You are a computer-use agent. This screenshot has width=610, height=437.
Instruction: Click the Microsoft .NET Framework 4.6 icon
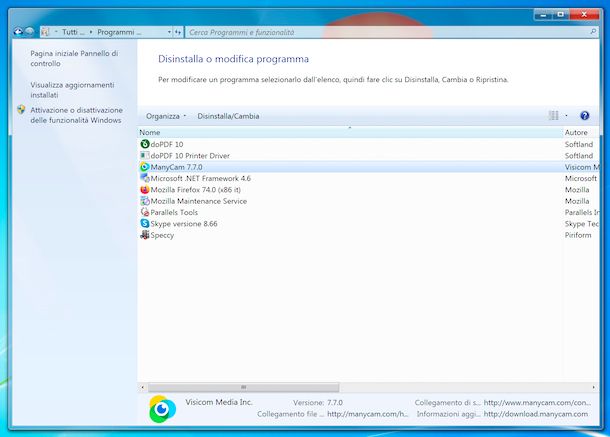[145, 178]
